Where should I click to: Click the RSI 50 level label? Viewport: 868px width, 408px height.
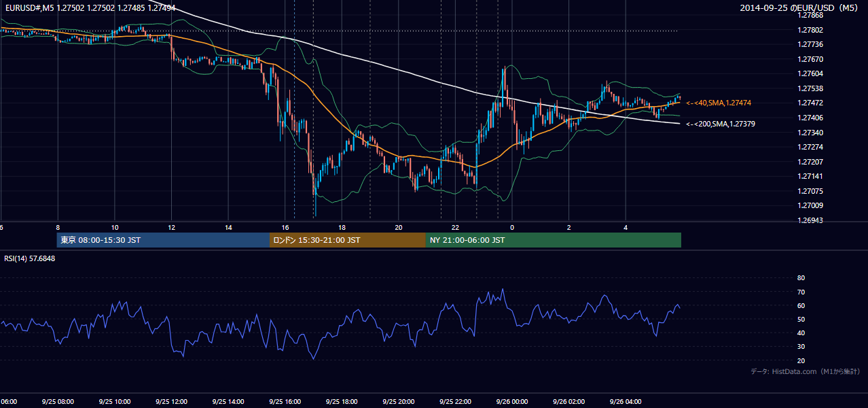point(801,319)
